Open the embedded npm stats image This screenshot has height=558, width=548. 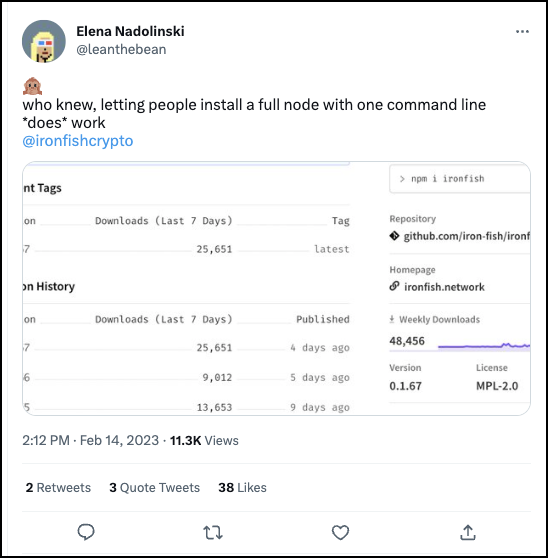coord(276,288)
